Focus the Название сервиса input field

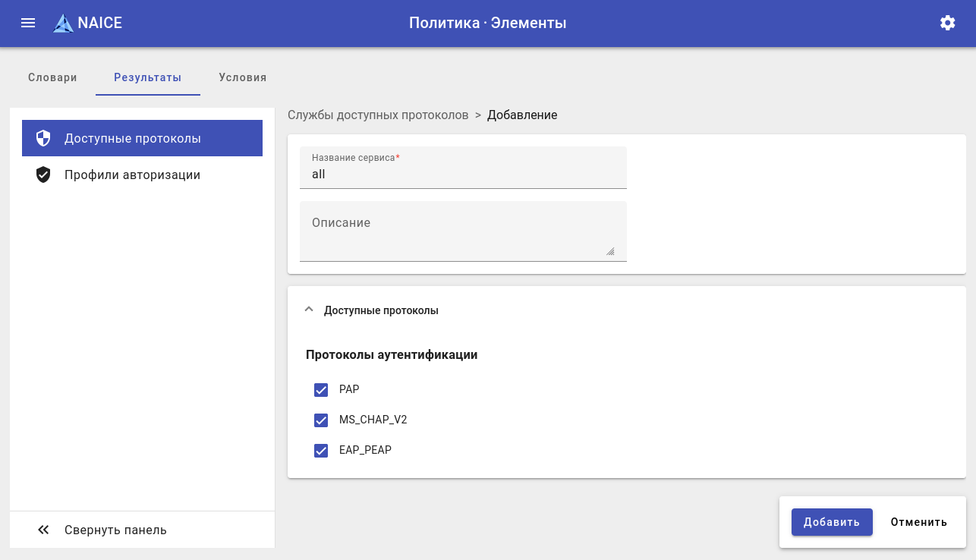(x=463, y=175)
